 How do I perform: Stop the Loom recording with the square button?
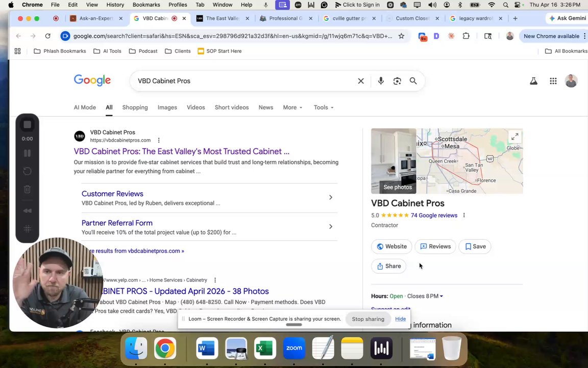pos(28,125)
